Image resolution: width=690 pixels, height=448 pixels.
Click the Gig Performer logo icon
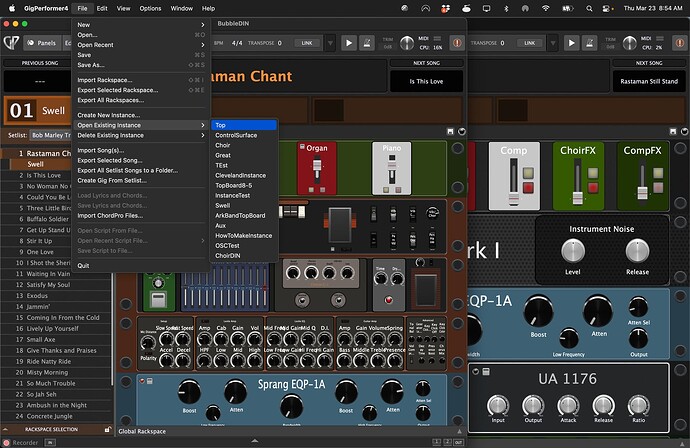pos(11,43)
